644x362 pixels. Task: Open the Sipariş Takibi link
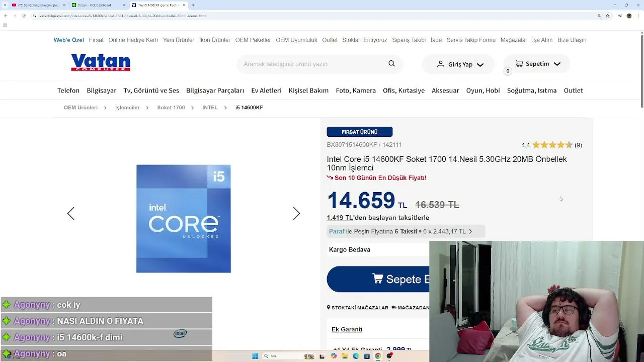click(x=409, y=40)
